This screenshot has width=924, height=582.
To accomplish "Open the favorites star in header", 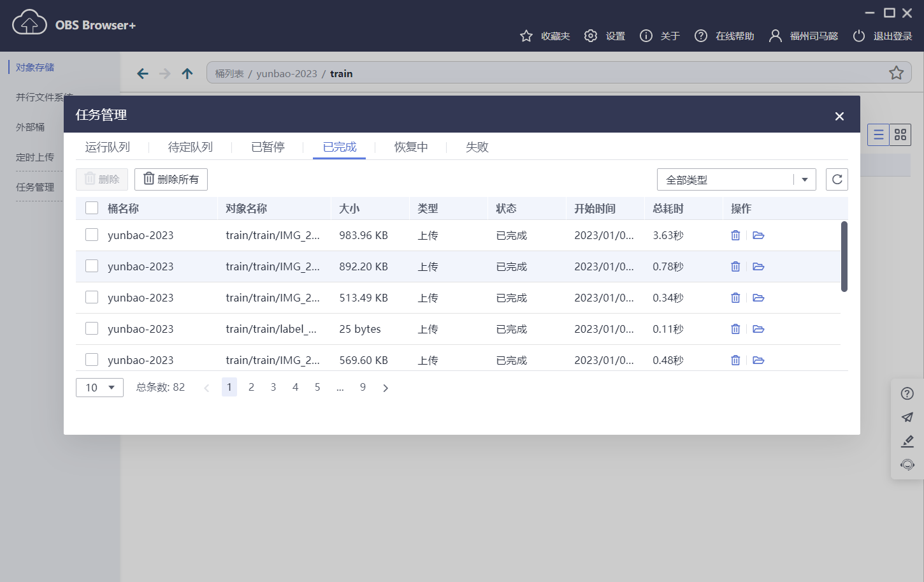I will point(526,36).
